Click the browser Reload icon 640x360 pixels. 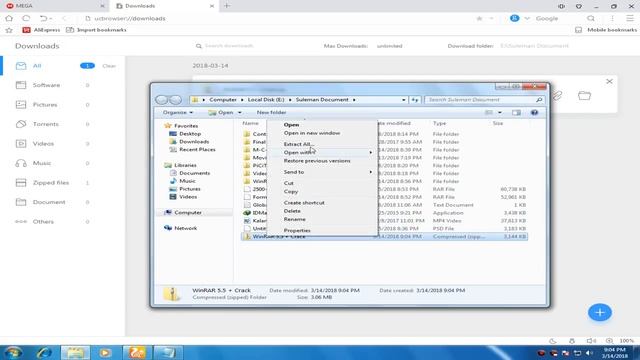[x=26, y=18]
